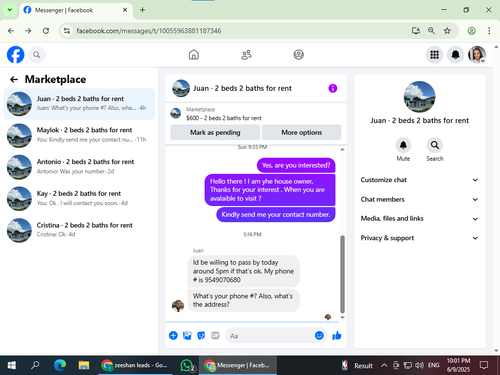Go back using Marketplace back arrow

(14, 79)
